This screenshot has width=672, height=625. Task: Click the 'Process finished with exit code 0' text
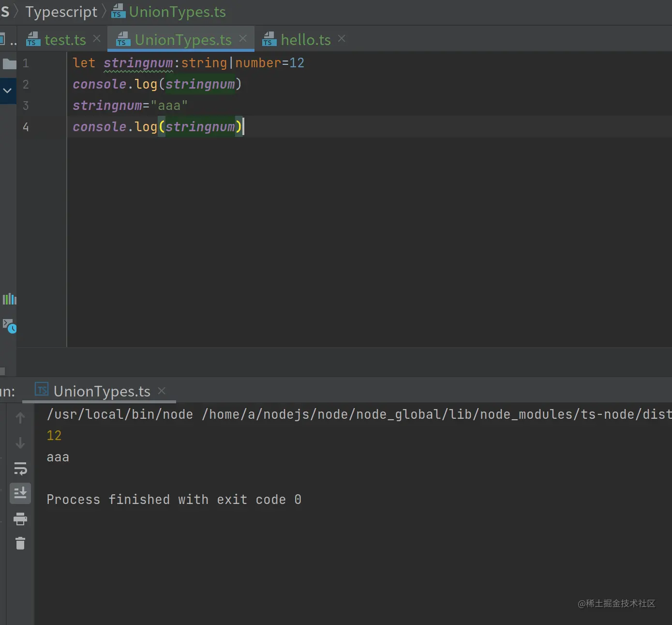174,500
